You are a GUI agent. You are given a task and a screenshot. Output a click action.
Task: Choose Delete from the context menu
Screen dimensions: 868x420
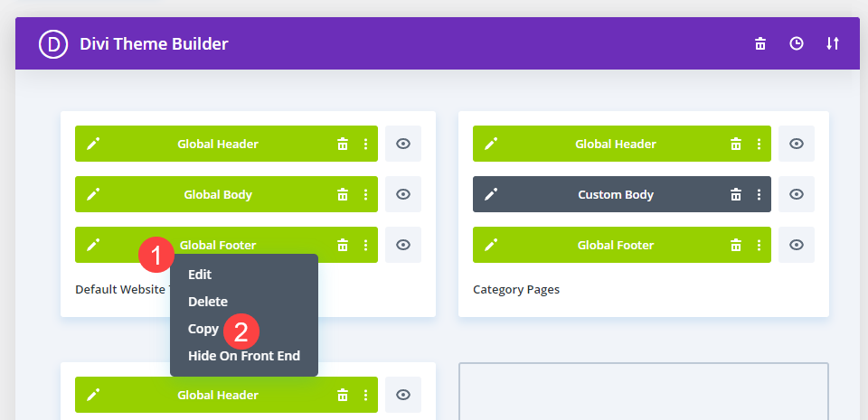click(x=208, y=302)
